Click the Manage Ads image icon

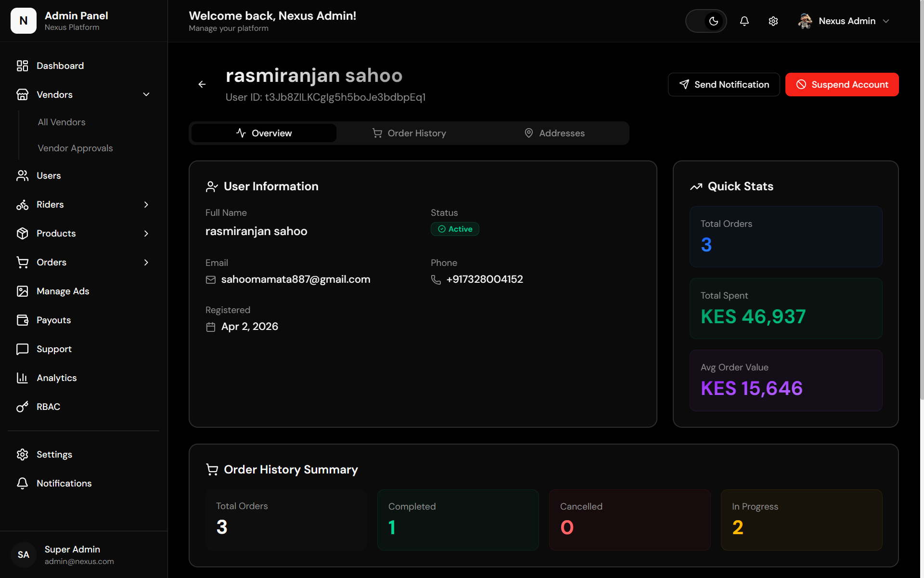point(23,291)
